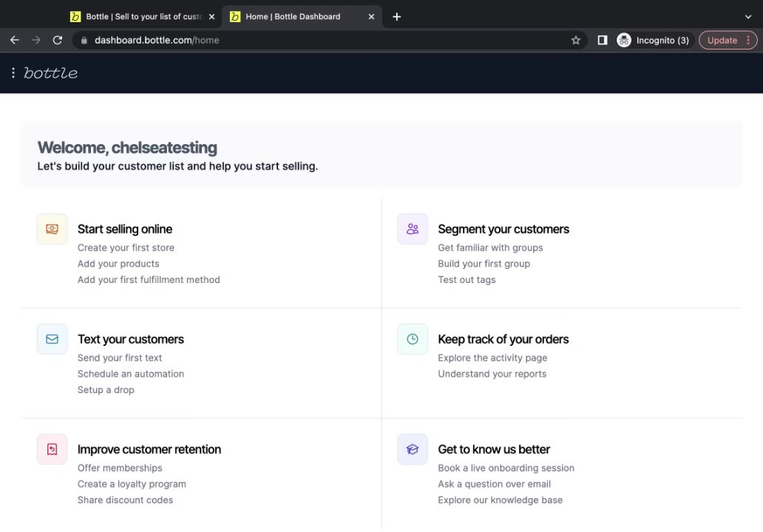Click the Improve customer retention icon
This screenshot has height=532, width=763.
[x=52, y=449]
